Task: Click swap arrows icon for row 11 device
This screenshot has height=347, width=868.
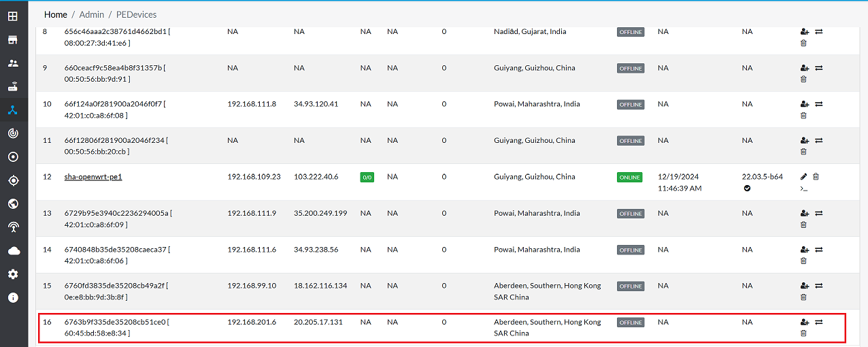Action: [819, 141]
